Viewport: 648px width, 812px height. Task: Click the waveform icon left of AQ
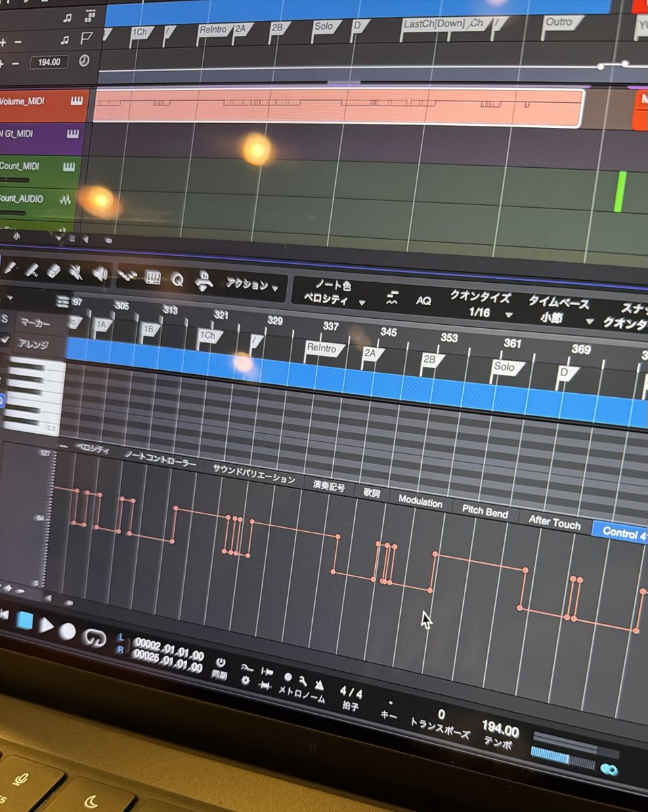click(x=391, y=298)
